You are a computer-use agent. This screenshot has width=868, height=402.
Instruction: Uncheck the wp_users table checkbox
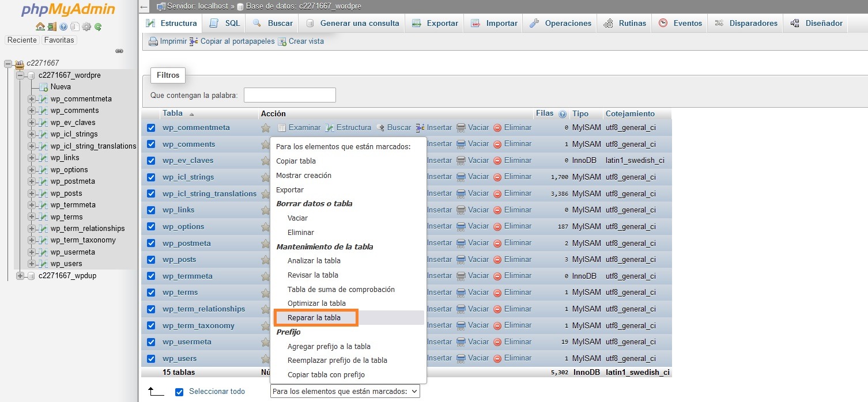pyautogui.click(x=151, y=359)
